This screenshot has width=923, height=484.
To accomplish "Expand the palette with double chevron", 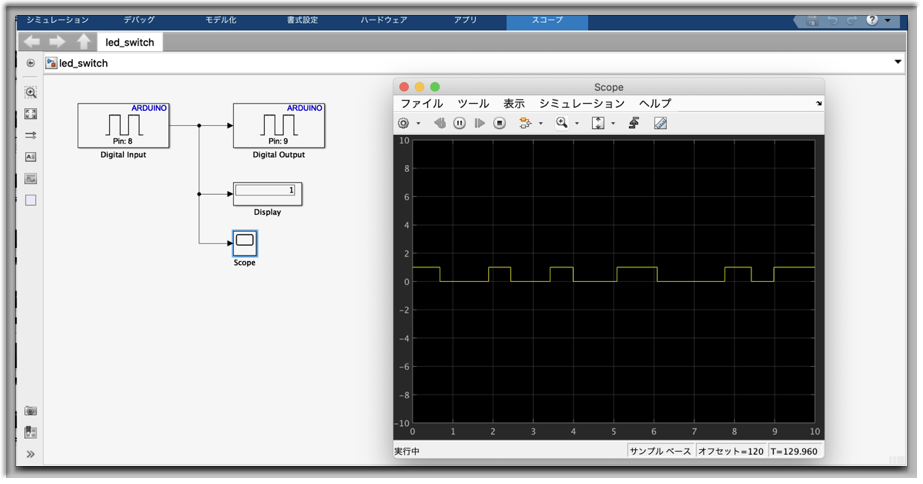I will coord(31,454).
